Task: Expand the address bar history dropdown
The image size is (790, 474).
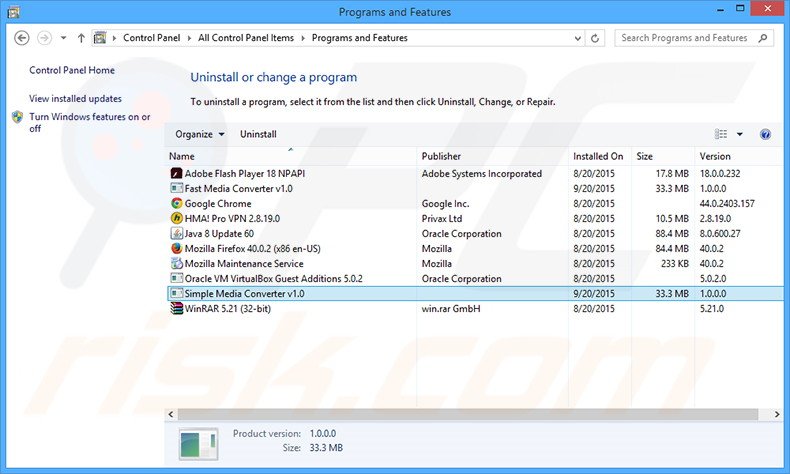Action: pos(577,38)
